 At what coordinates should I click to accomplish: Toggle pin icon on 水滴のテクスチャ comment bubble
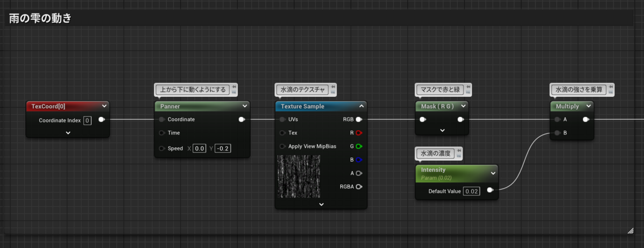coord(333,87)
